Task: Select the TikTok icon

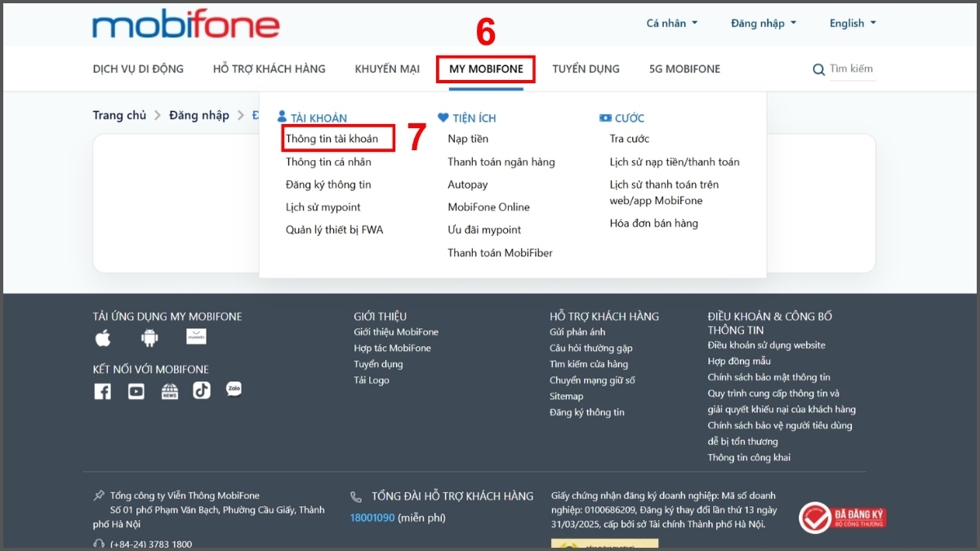Action: click(x=203, y=390)
